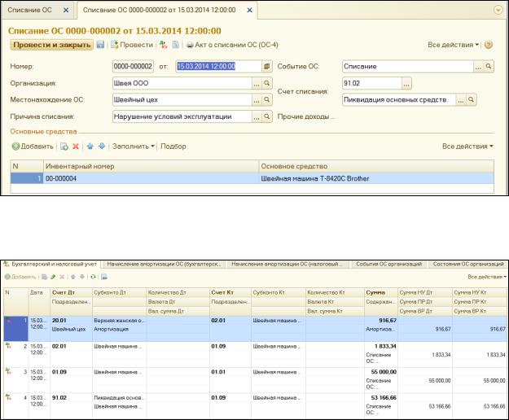Click the Подбор button
The width and height of the screenshot is (509, 420).
click(173, 147)
